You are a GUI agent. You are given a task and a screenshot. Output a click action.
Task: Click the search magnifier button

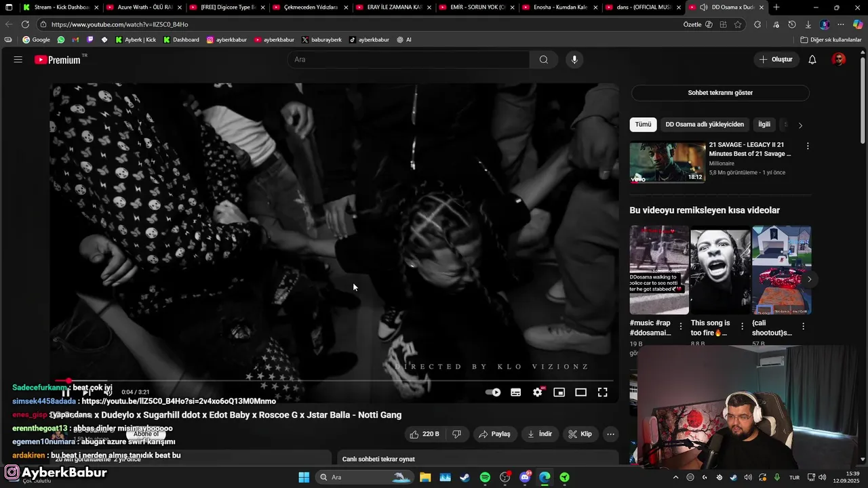(543, 60)
